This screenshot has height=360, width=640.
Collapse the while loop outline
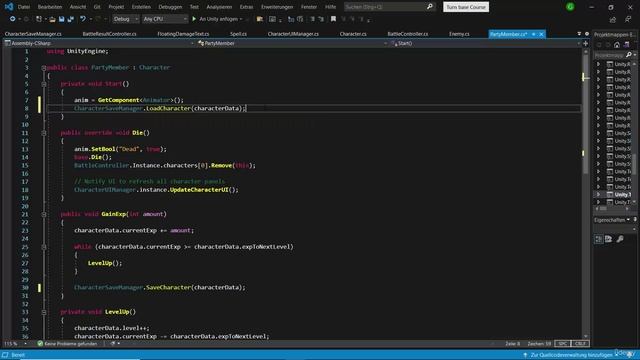pyautogui.click(x=44, y=247)
